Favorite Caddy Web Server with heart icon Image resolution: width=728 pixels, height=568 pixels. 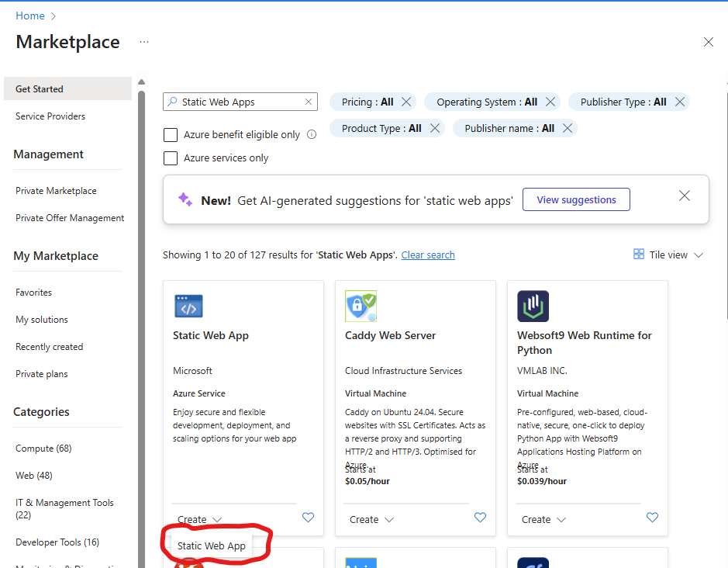point(480,518)
